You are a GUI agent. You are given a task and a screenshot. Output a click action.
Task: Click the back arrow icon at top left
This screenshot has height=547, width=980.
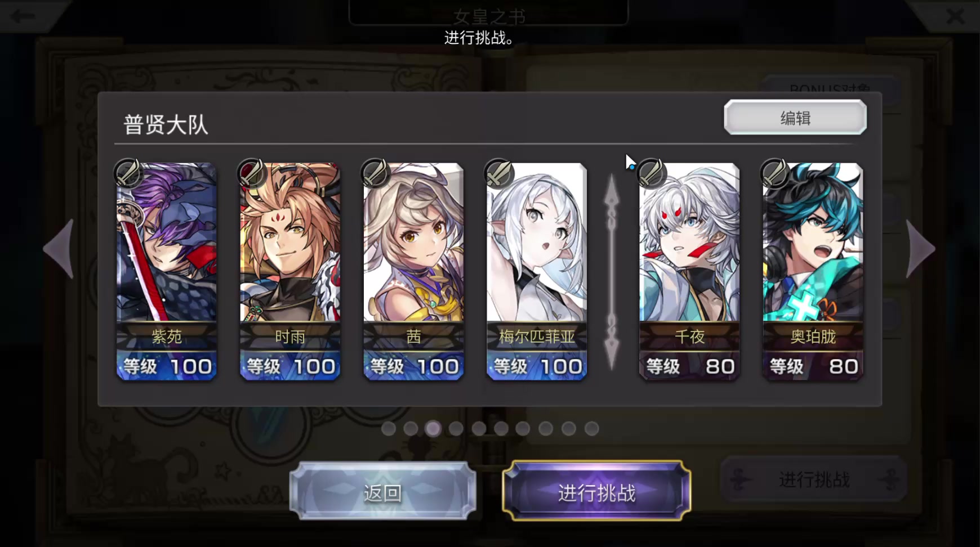click(24, 16)
